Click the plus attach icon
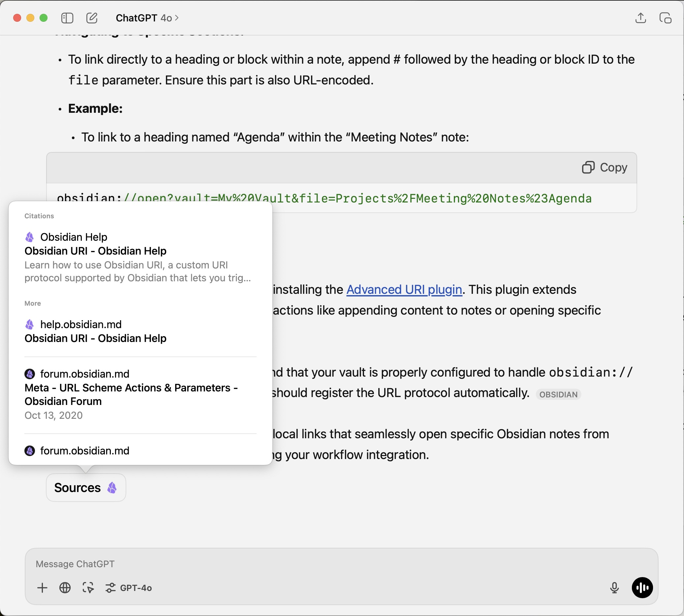Image resolution: width=684 pixels, height=616 pixels. tap(42, 588)
